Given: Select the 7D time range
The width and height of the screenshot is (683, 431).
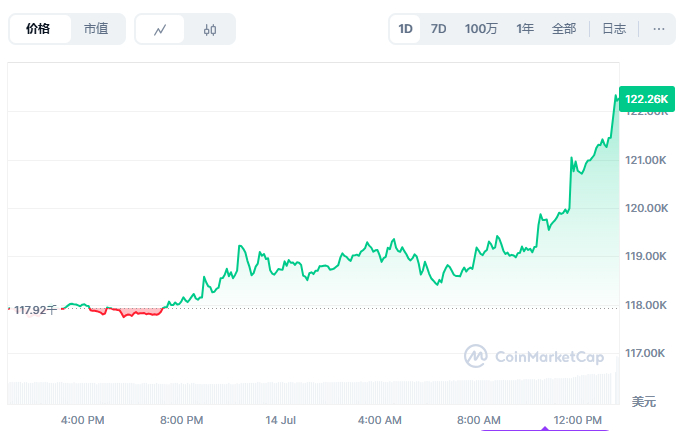Looking at the screenshot, I should 438,29.
